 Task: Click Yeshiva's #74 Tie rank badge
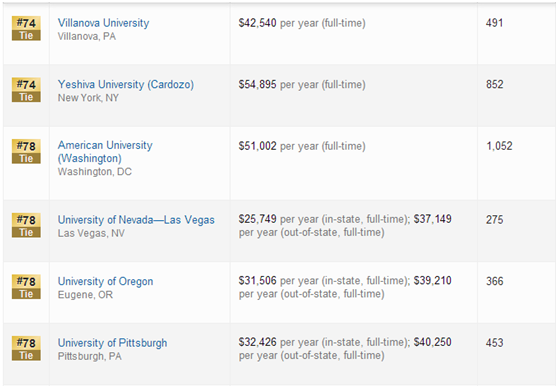(26, 90)
